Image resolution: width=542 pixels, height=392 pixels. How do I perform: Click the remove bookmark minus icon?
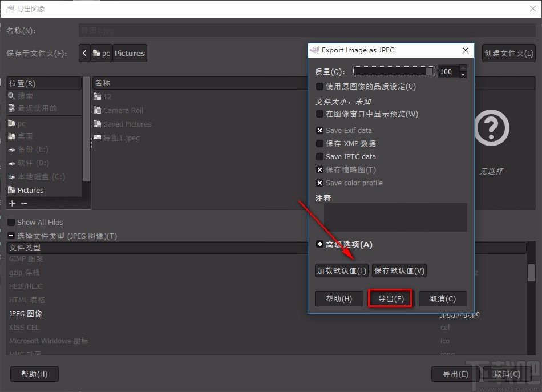tap(24, 203)
